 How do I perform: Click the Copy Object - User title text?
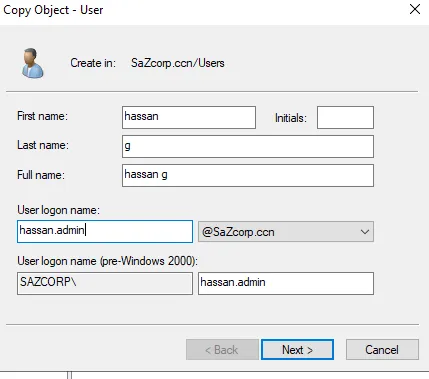(53, 10)
